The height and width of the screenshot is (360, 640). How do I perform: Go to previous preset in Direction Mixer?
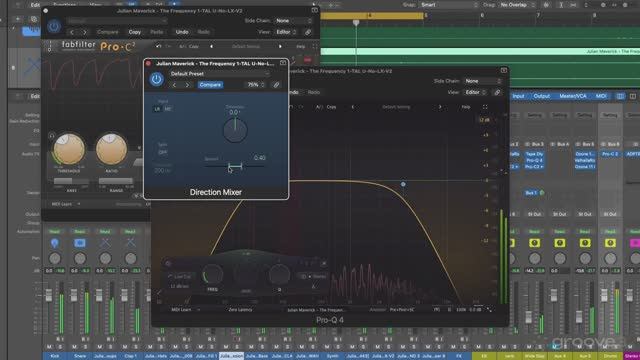[x=174, y=85]
